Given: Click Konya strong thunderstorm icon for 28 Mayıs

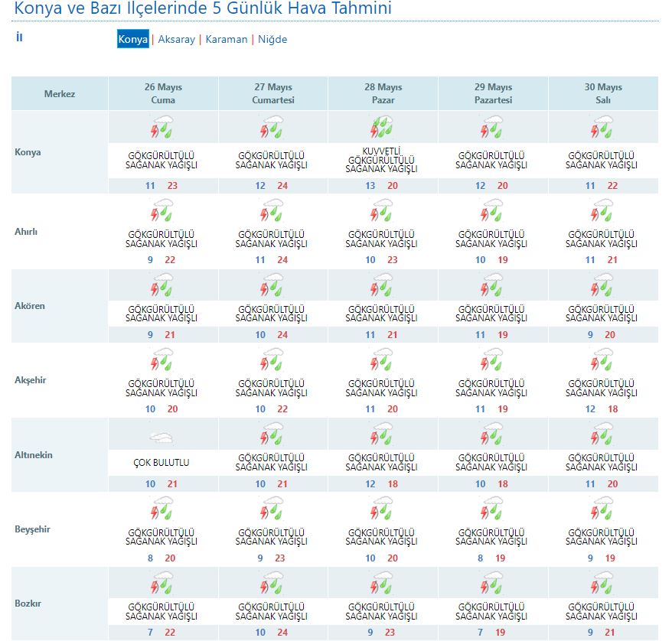Looking at the screenshot, I should [x=383, y=127].
